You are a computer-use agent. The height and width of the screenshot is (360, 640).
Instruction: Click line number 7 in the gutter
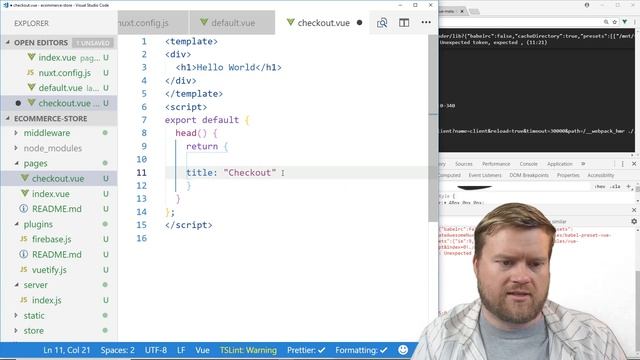pos(144,120)
